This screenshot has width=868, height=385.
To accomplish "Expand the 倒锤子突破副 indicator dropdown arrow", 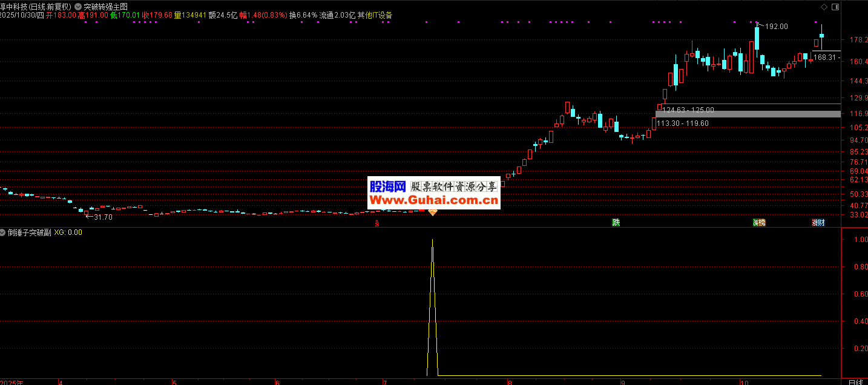I will coord(3,232).
